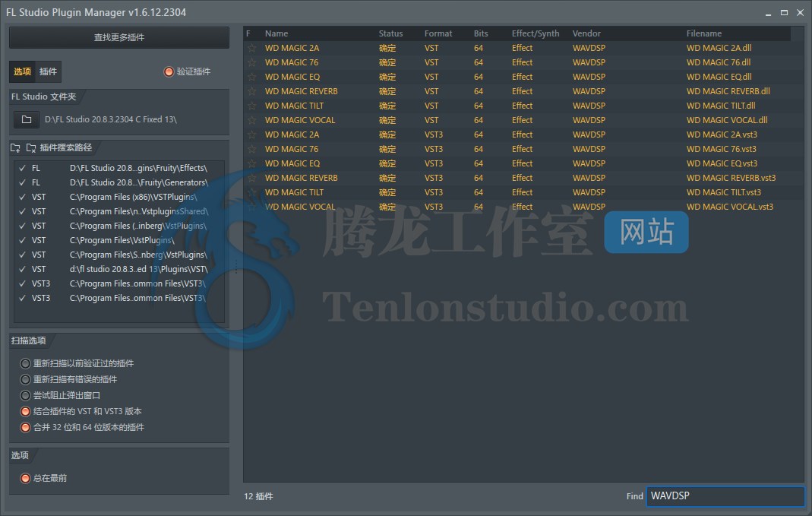Screen dimensions: 812x516
Task: Uncheck the Fruity\Effects FL search path
Action: click(x=22, y=168)
